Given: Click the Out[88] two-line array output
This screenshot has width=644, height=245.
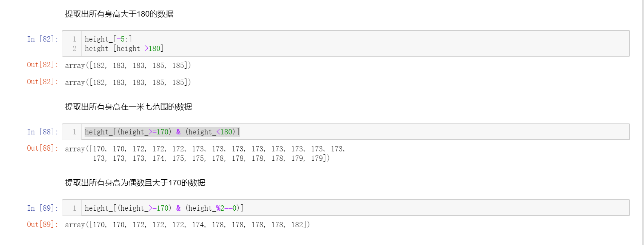Looking at the screenshot, I should [205, 154].
